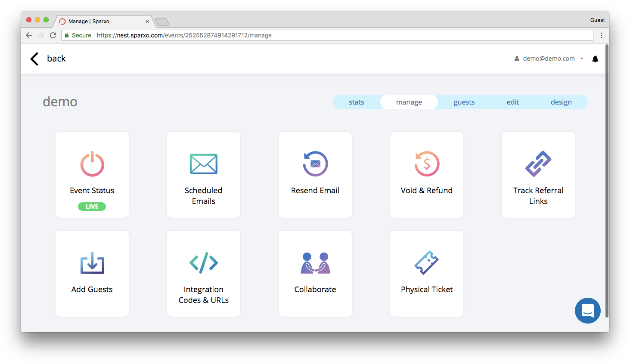Click the 'Event Status' label
The image size is (630, 364).
coord(92,191)
